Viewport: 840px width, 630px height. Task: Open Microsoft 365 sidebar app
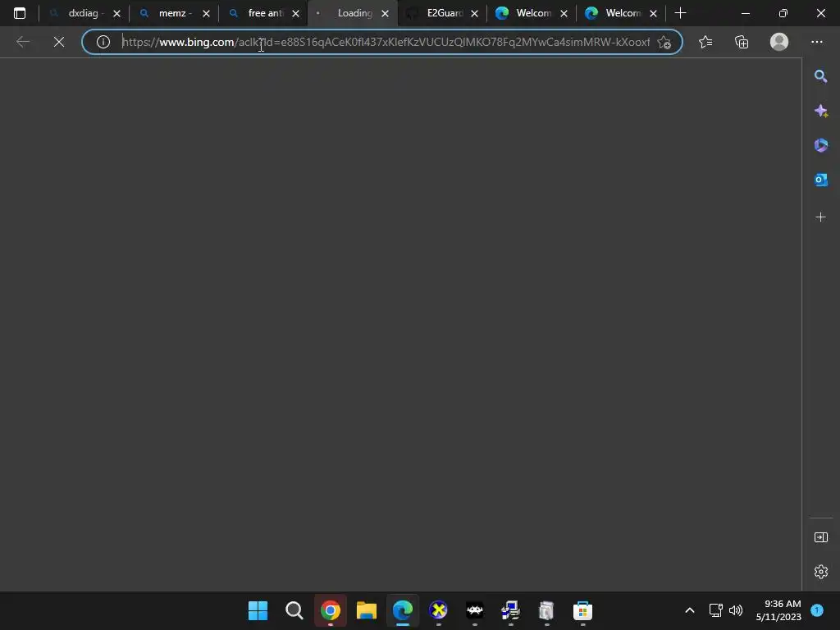pyautogui.click(x=820, y=145)
